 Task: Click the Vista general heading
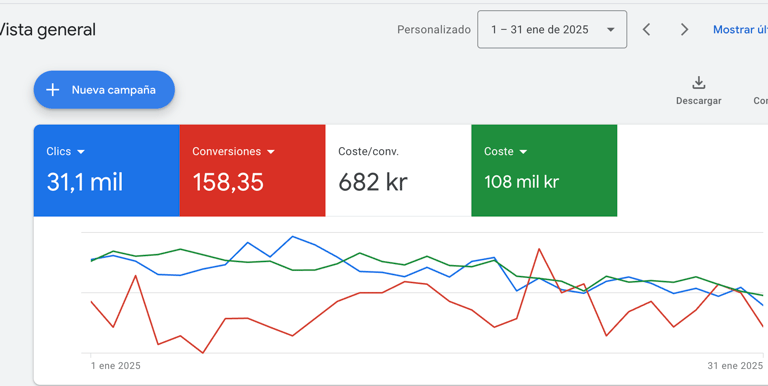pyautogui.click(x=47, y=30)
